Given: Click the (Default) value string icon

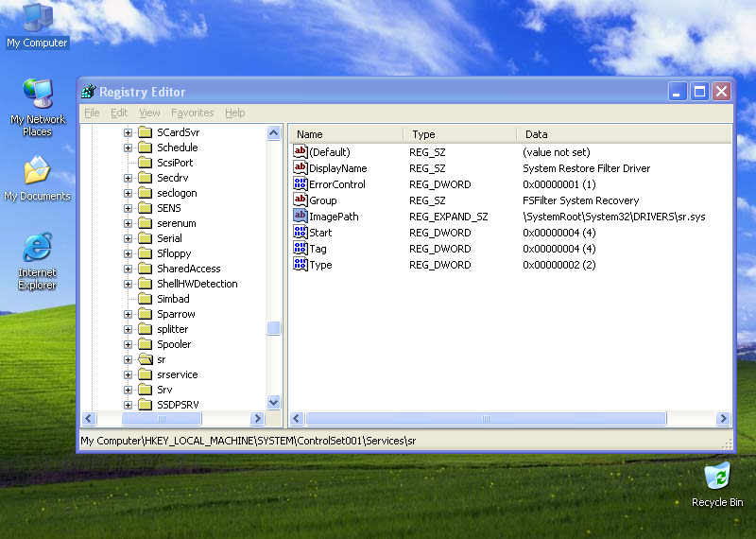Looking at the screenshot, I should pyautogui.click(x=300, y=152).
